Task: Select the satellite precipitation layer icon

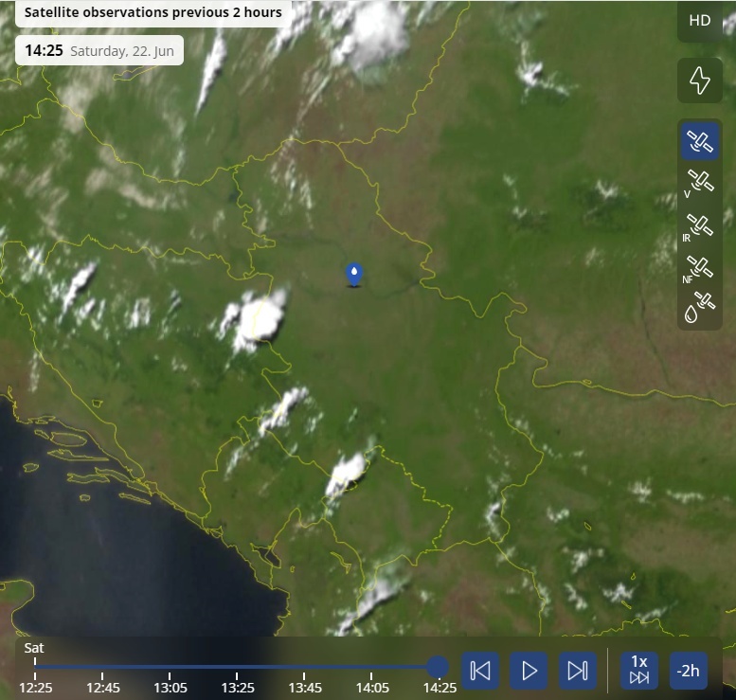Action: (699, 308)
